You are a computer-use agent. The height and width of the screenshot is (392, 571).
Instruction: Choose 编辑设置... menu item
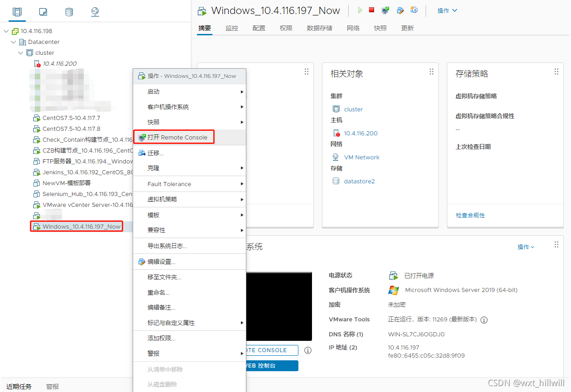pos(189,262)
